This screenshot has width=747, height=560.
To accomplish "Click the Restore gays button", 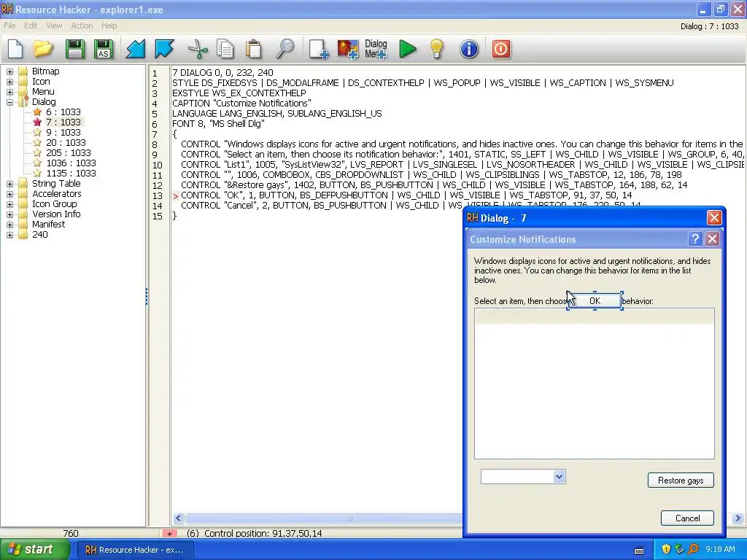I will click(681, 480).
